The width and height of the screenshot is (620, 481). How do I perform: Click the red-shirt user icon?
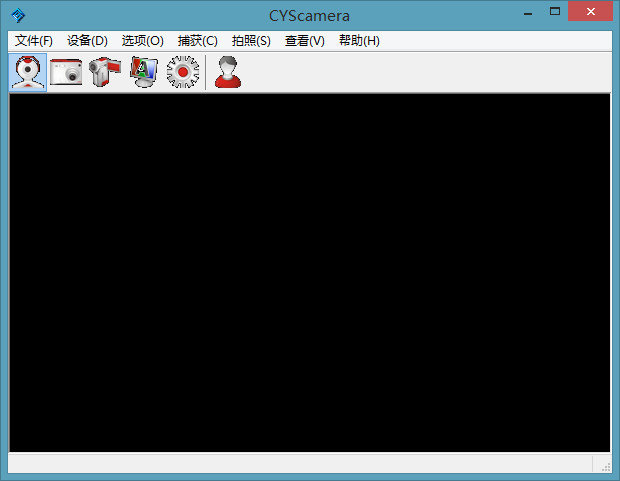point(228,72)
